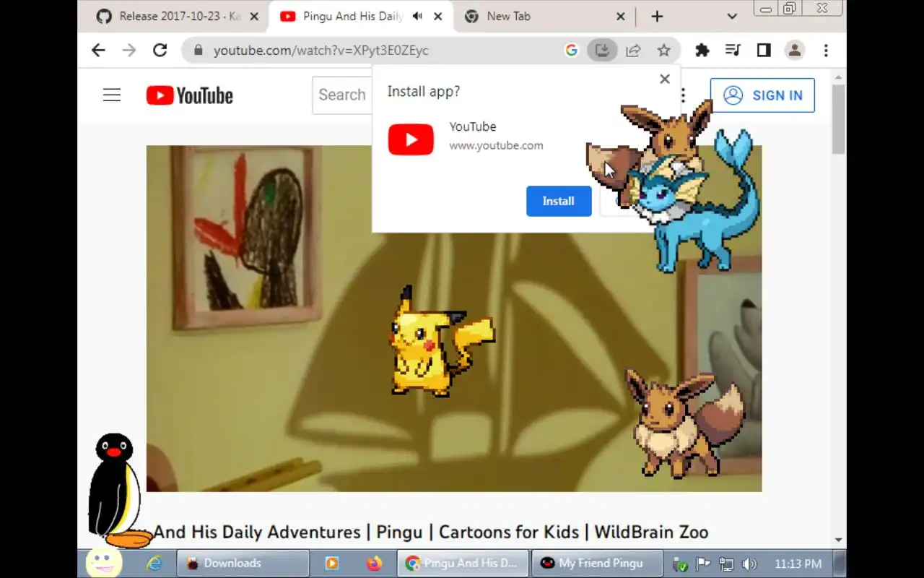
Task: Open the tab search dropdown chevron
Action: point(732,17)
